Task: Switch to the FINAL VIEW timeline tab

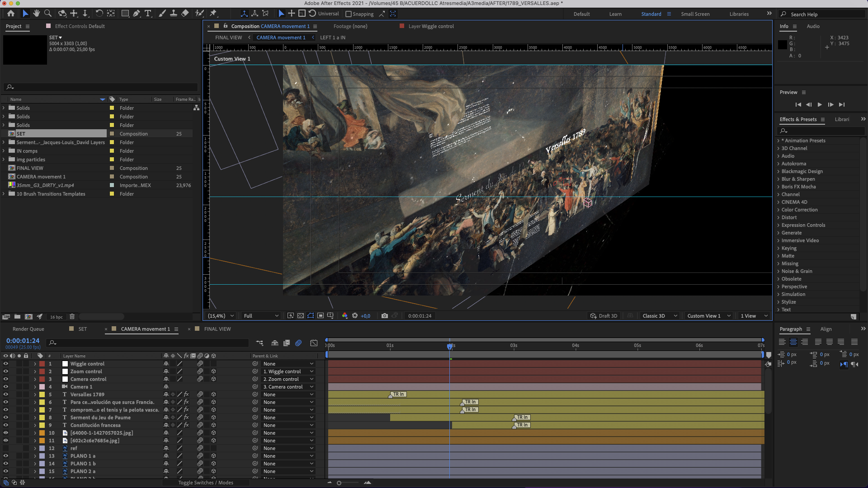Action: click(217, 329)
